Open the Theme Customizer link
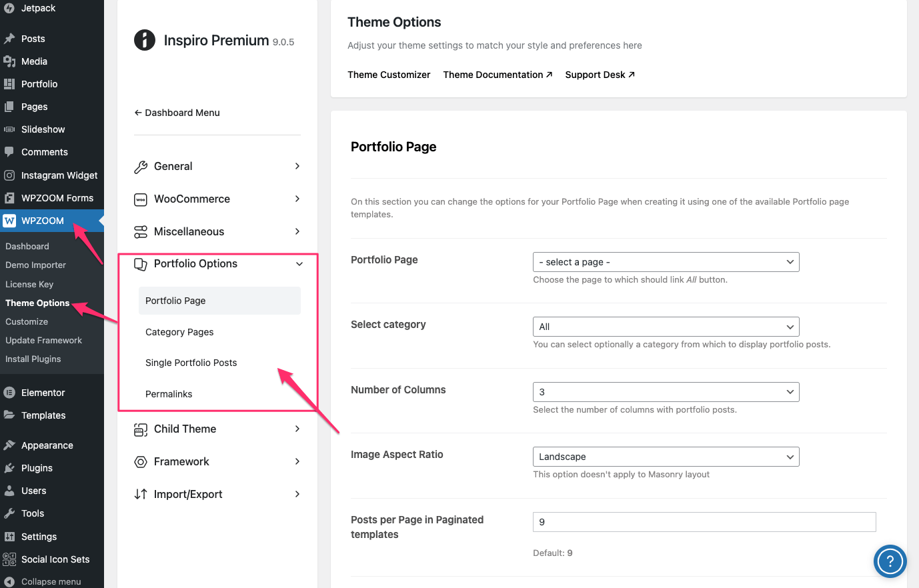 [389, 75]
